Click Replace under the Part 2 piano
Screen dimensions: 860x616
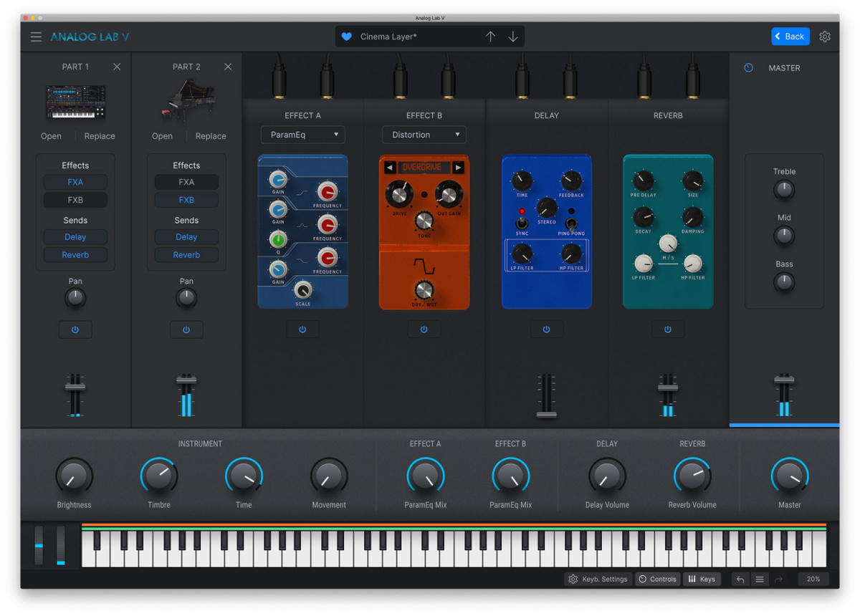(210, 135)
